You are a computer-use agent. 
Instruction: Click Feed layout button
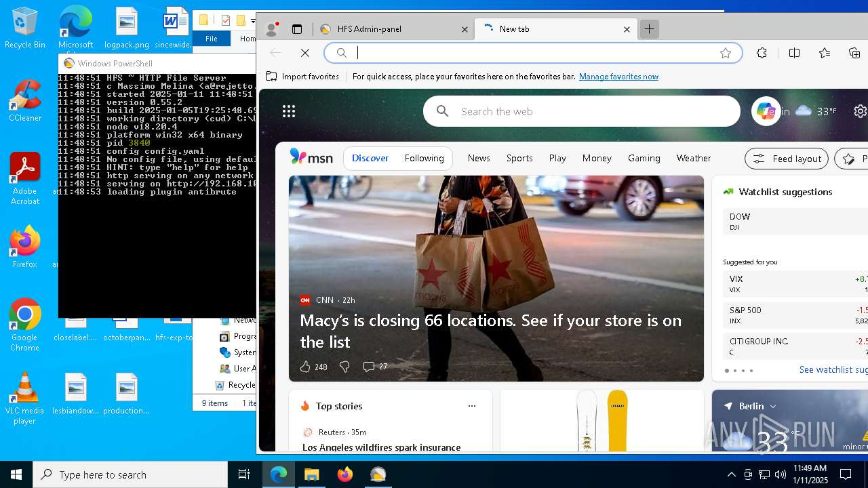tap(787, 159)
